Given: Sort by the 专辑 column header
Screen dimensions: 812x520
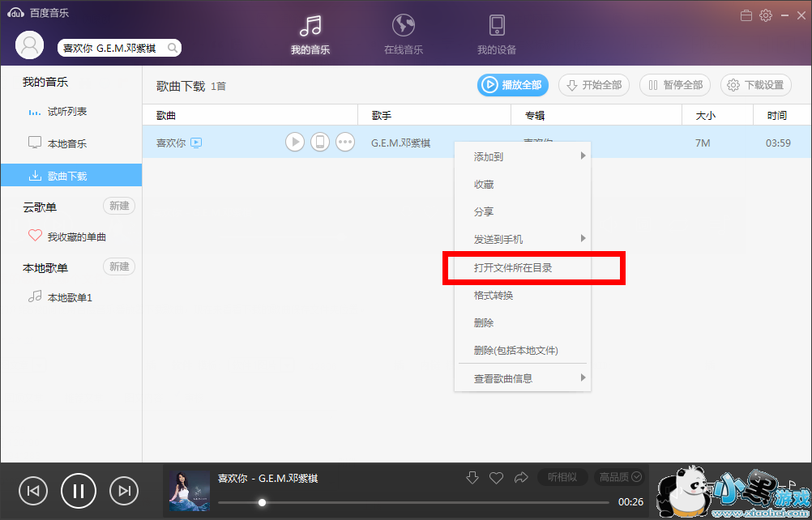Looking at the screenshot, I should 596,115.
